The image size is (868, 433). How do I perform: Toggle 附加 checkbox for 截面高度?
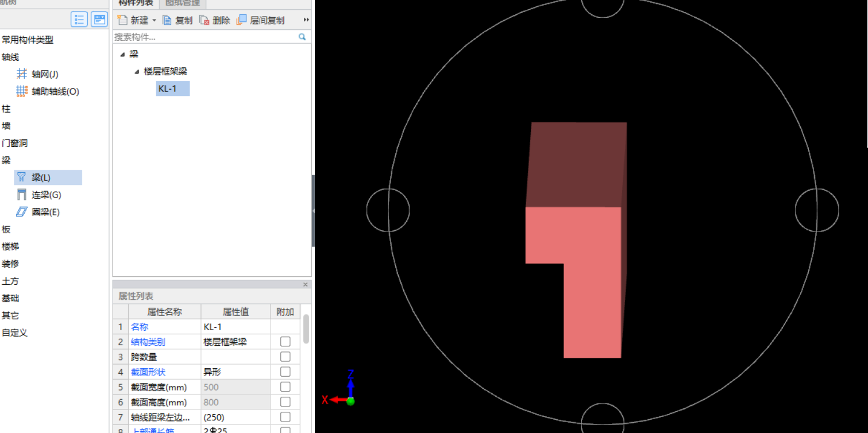click(x=286, y=402)
